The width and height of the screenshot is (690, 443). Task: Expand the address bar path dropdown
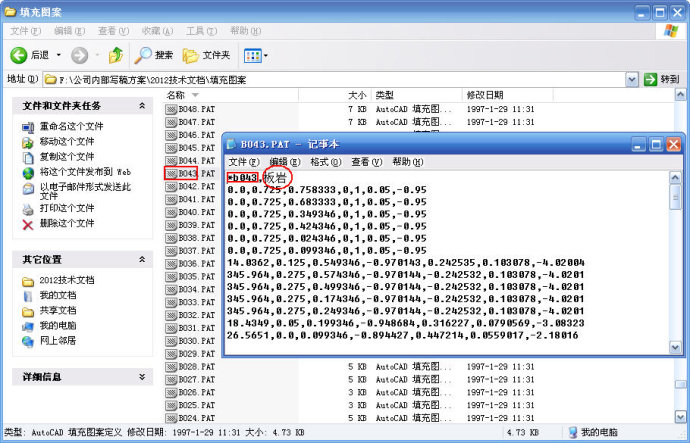(x=632, y=79)
